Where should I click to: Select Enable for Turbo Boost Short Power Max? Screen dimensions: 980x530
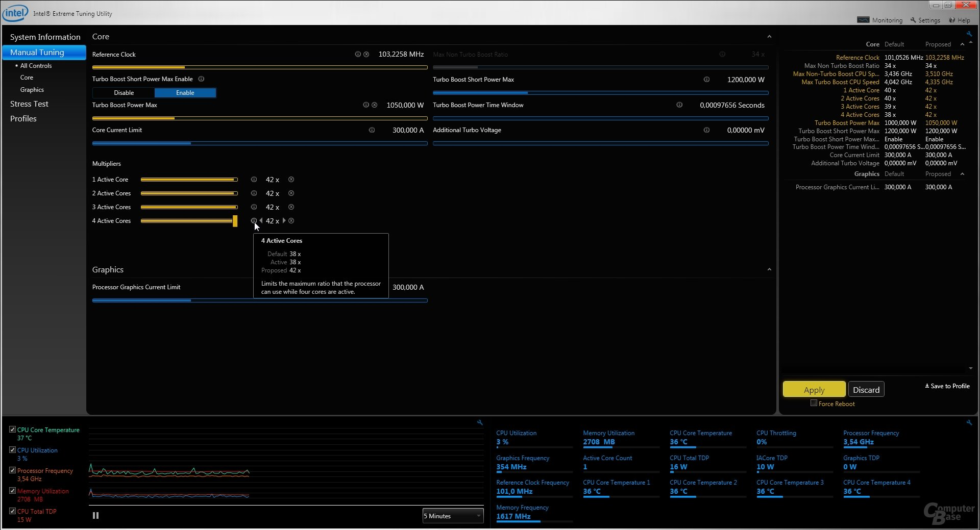185,93
